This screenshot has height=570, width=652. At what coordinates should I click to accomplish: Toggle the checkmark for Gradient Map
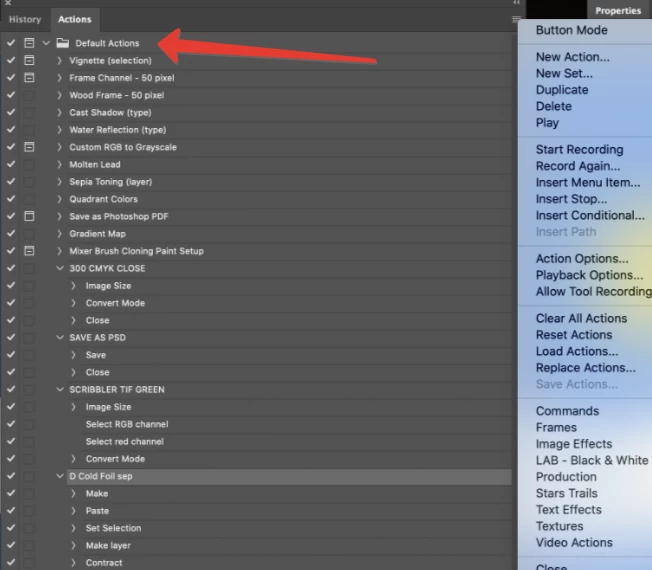pyautogui.click(x=11, y=233)
